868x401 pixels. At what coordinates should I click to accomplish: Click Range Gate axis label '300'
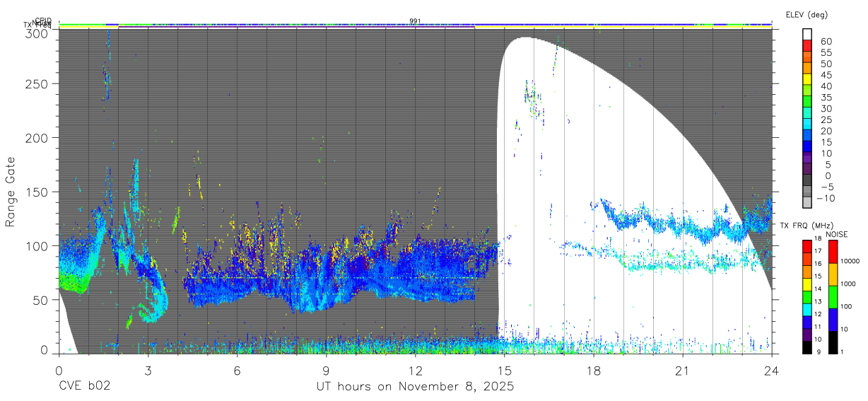pos(37,33)
